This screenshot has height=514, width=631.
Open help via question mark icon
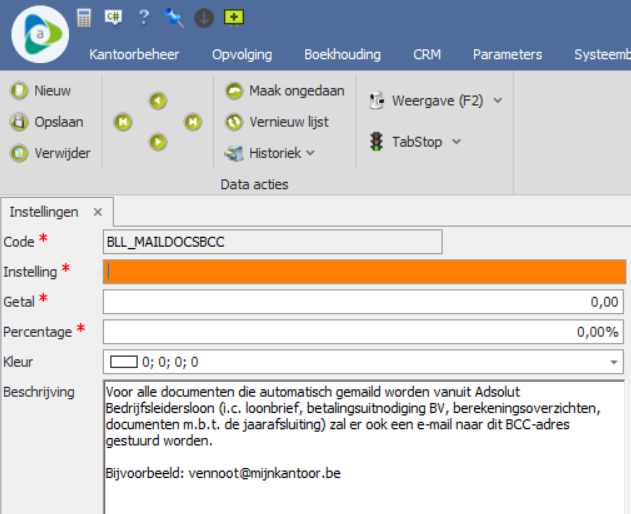[144, 17]
